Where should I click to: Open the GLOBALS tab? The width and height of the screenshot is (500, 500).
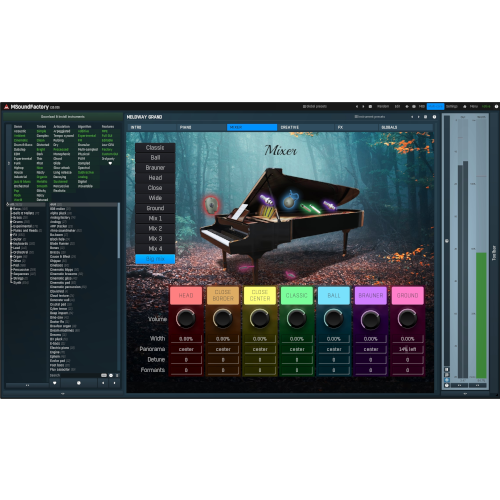[x=406, y=127]
